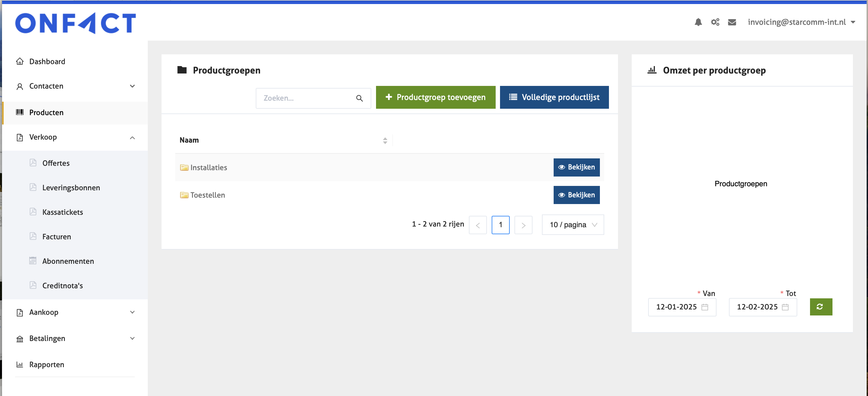The image size is (868, 396).
Task: Go to the Offertes section
Action: (x=56, y=163)
